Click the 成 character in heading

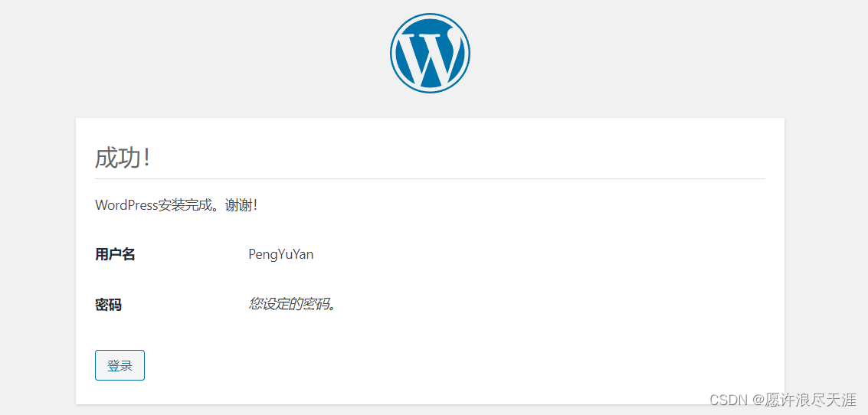[x=106, y=158]
